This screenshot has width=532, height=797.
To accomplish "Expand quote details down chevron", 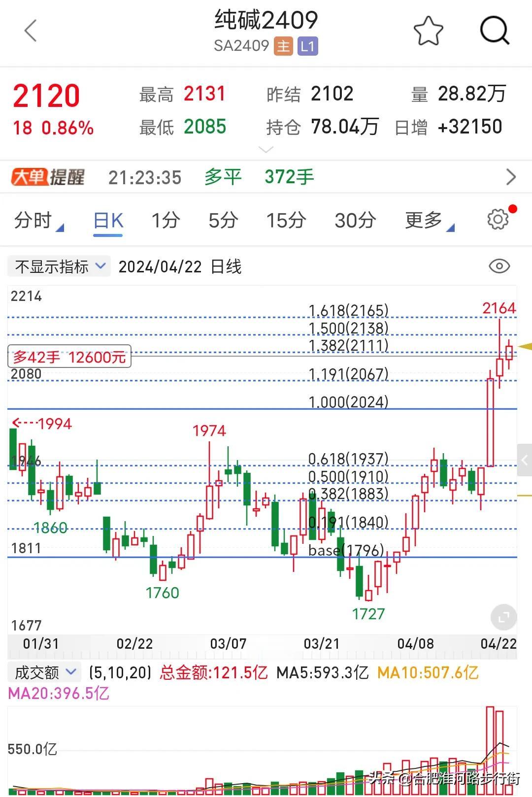I will coord(266,150).
